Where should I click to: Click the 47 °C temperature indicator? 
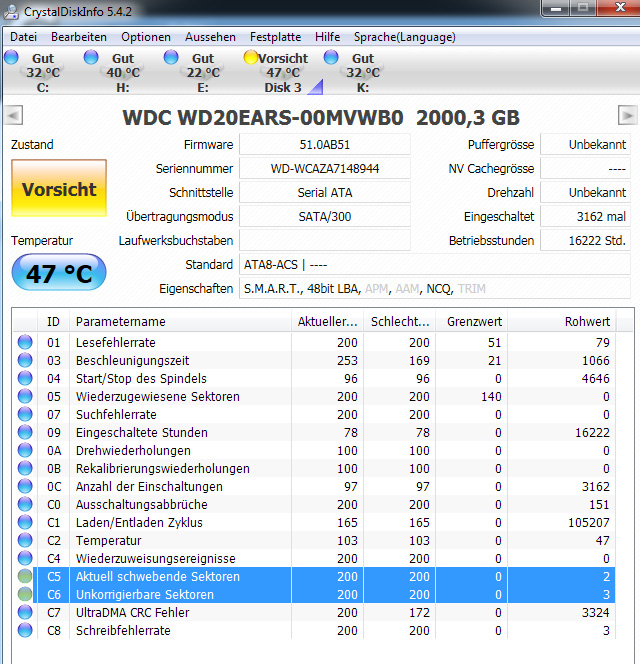[59, 273]
